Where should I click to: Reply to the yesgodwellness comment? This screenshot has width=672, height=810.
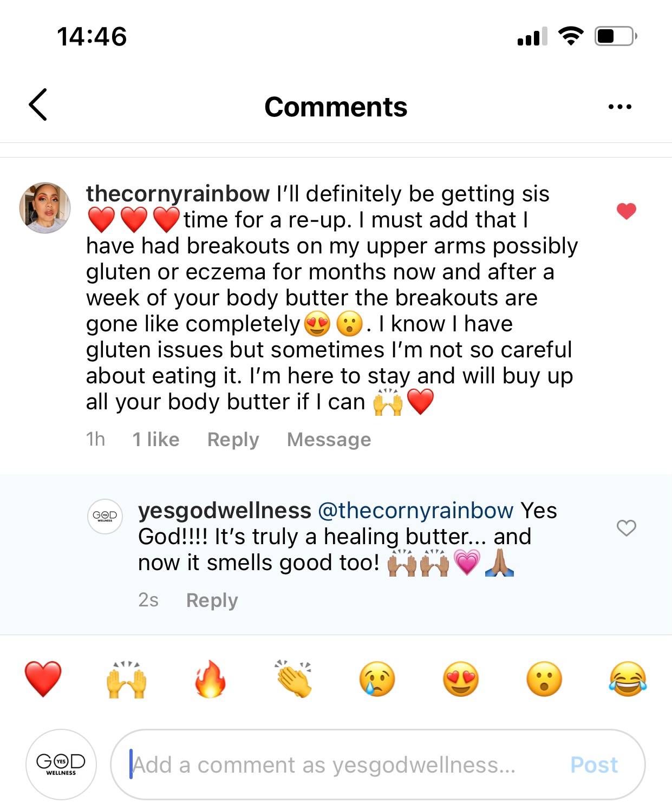(x=212, y=600)
